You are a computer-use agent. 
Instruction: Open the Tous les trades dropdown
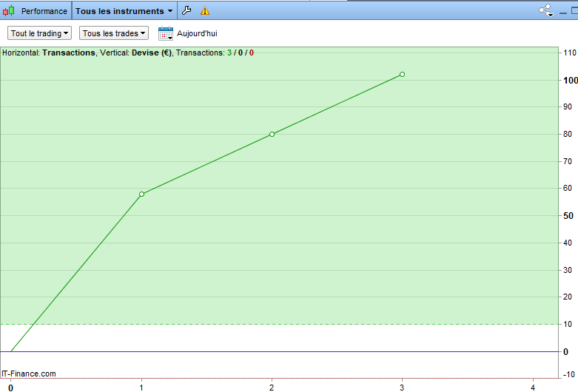[114, 33]
